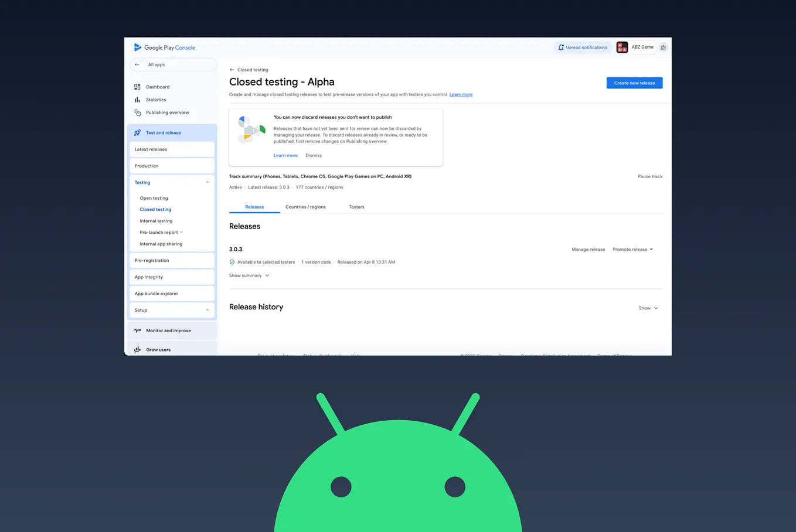This screenshot has width=796, height=532.
Task: Select Internal testing in sidebar
Action: [156, 221]
